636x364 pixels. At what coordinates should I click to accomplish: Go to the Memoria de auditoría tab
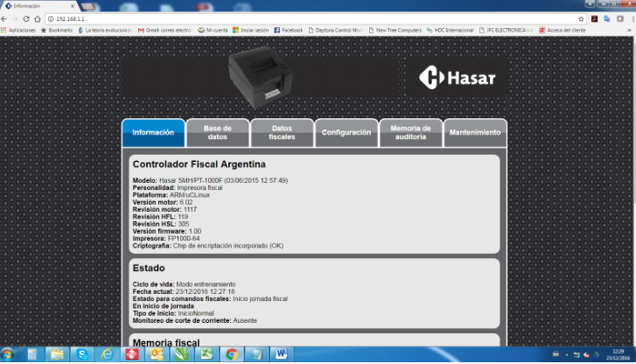pyautogui.click(x=410, y=133)
